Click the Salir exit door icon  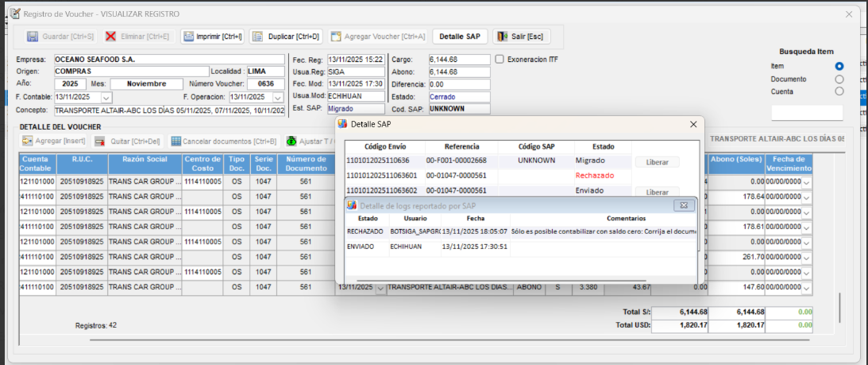pyautogui.click(x=502, y=37)
